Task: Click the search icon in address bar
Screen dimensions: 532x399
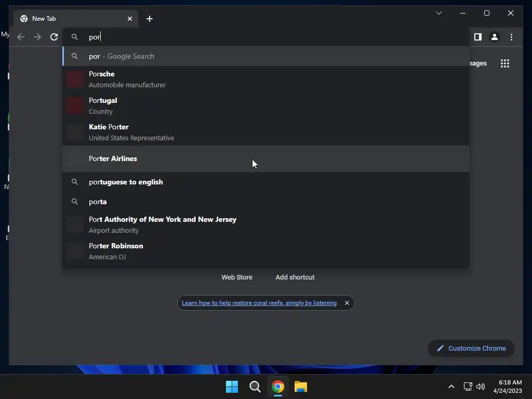Action: click(x=75, y=37)
